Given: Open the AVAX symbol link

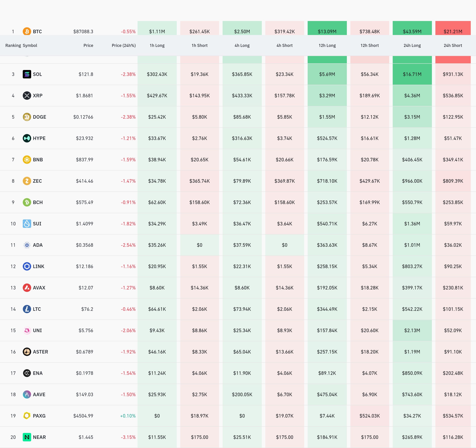Looking at the screenshot, I should click(39, 288).
